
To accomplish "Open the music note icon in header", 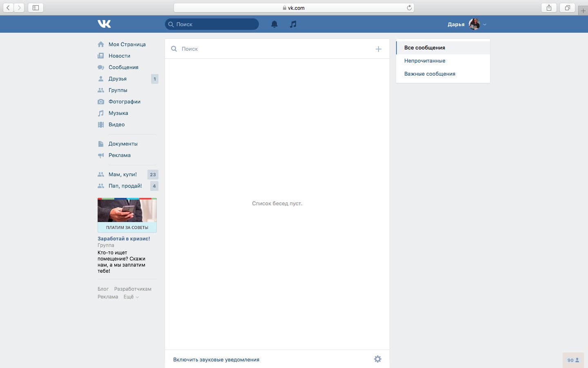I will click(x=293, y=24).
